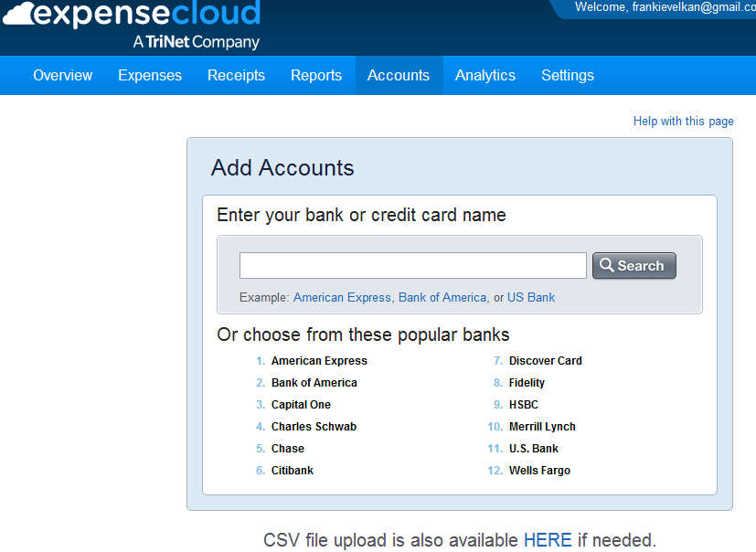Choose Merrill Lynch bank
Screen dimensions: 756x552
point(542,427)
